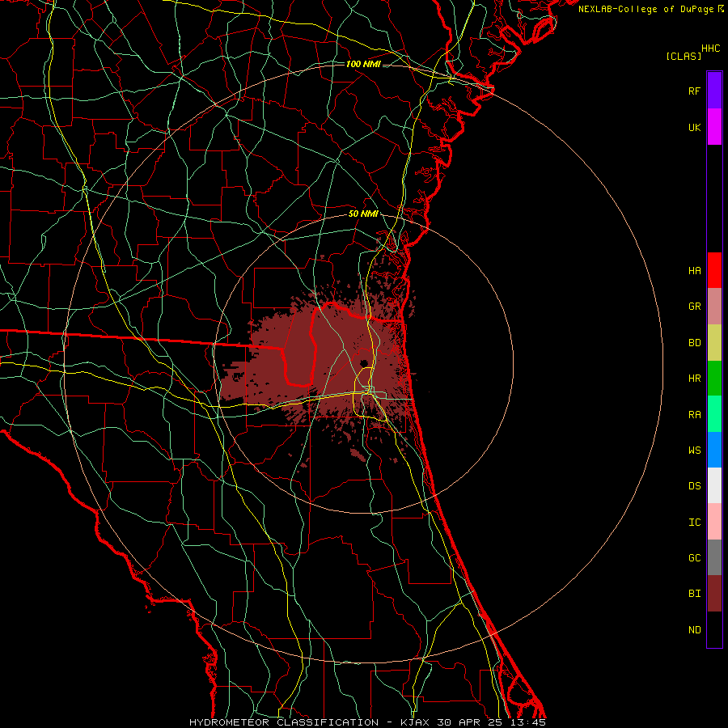Click the 'BD' legend label
The height and width of the screenshot is (728, 728).
click(x=694, y=343)
